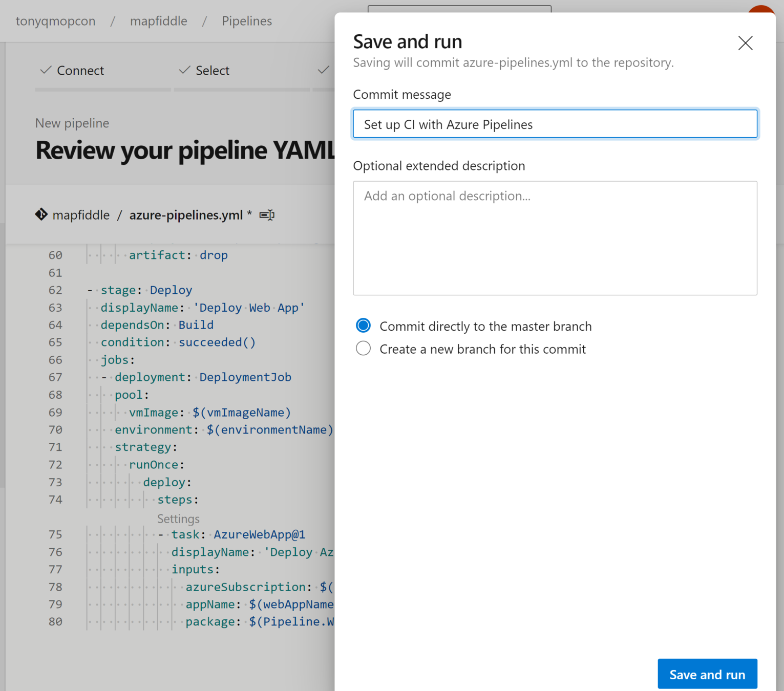784x691 pixels.
Task: Click the rename icon beside azure-pipelines.yml
Action: 267,215
